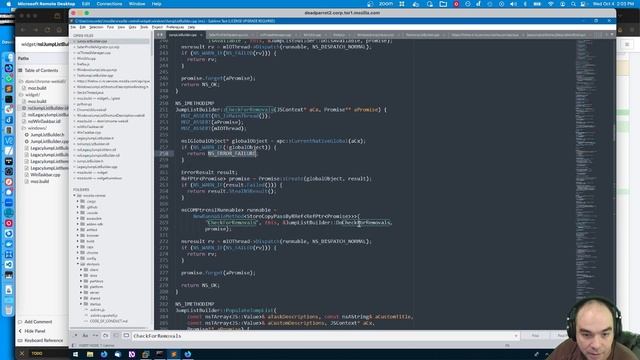Click line number 258 in the gutter
This screenshot has width=640, height=360.
click(x=164, y=153)
